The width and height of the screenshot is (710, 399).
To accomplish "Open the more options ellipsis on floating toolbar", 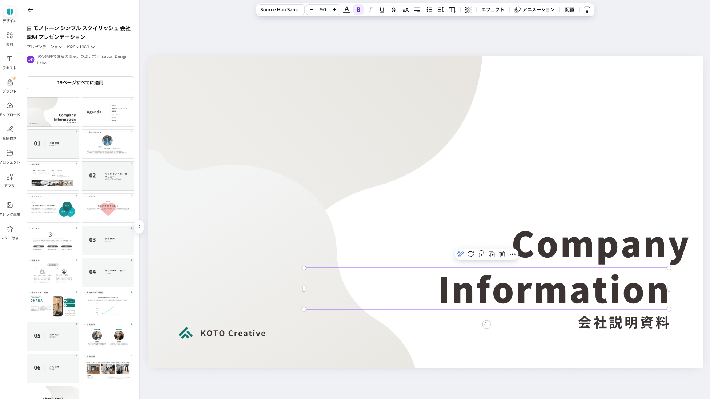I will [x=512, y=254].
